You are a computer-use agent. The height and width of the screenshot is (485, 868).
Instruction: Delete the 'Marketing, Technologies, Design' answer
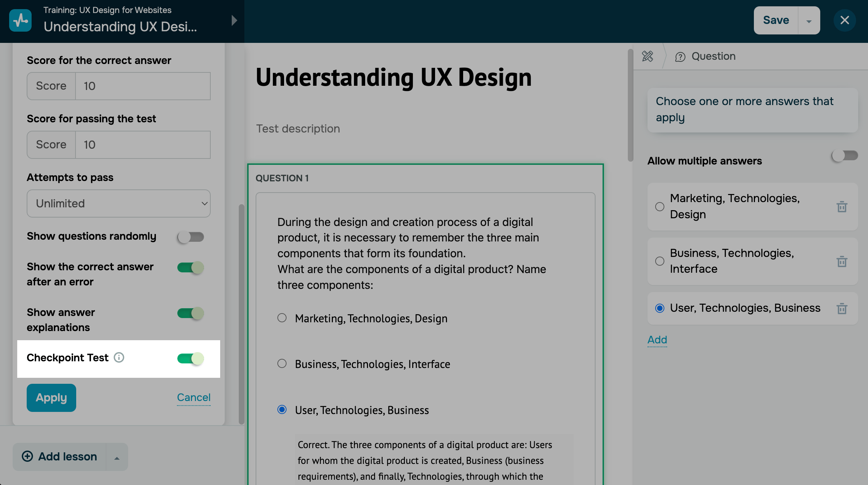click(x=842, y=207)
